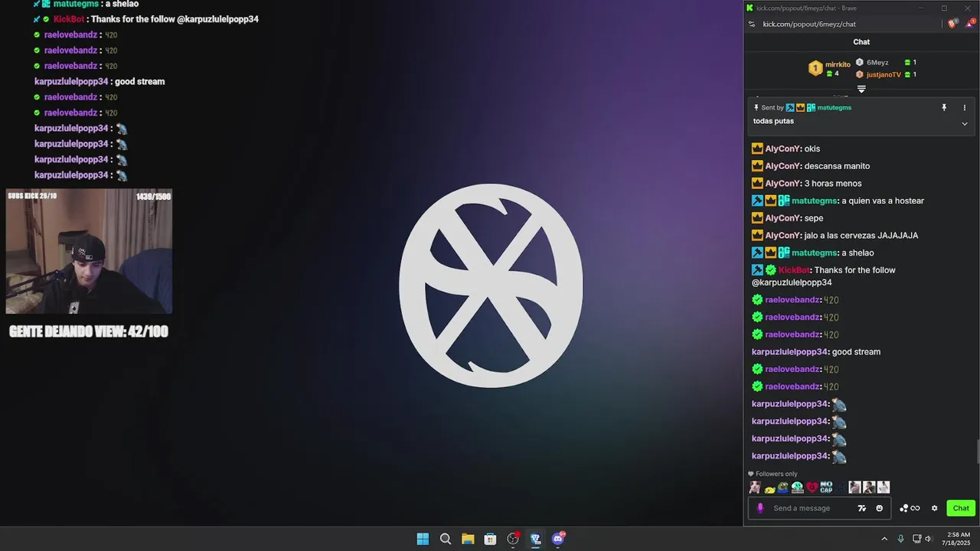Open the emoji picker smiley icon
Viewport: 980px width, 551px height.
pos(879,508)
